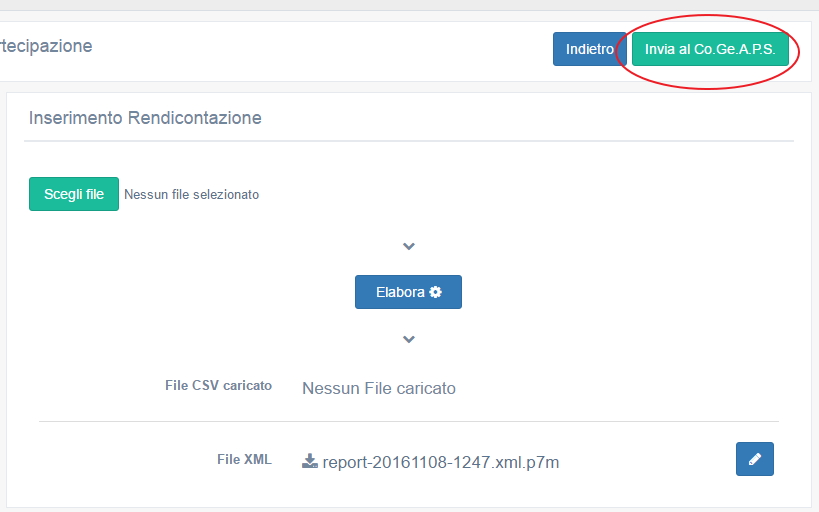Click the download icon beside the XML report
819x512 pixels.
(310, 461)
